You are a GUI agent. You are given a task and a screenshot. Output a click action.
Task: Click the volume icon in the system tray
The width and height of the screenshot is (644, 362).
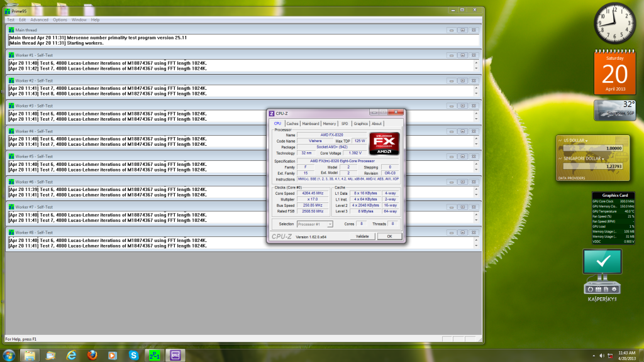click(601, 355)
